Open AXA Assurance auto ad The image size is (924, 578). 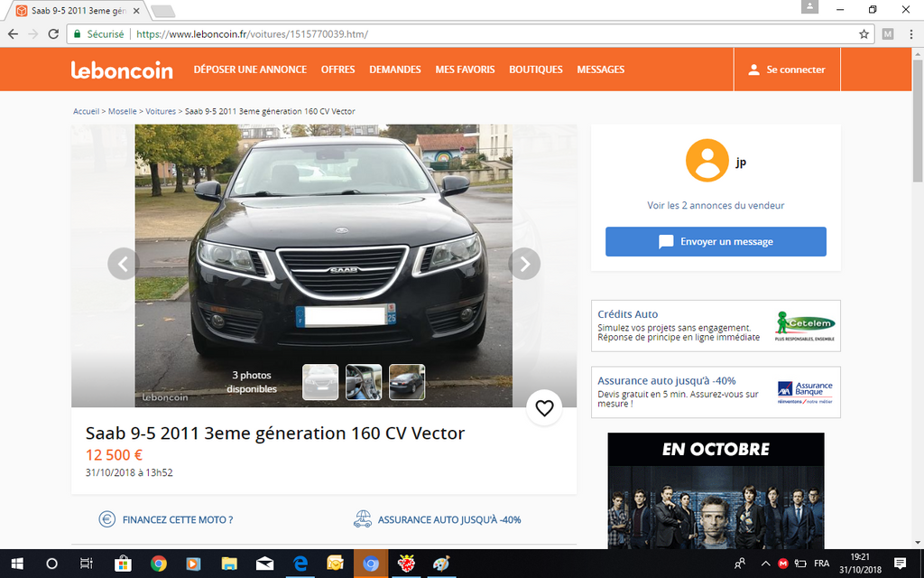coord(716,392)
